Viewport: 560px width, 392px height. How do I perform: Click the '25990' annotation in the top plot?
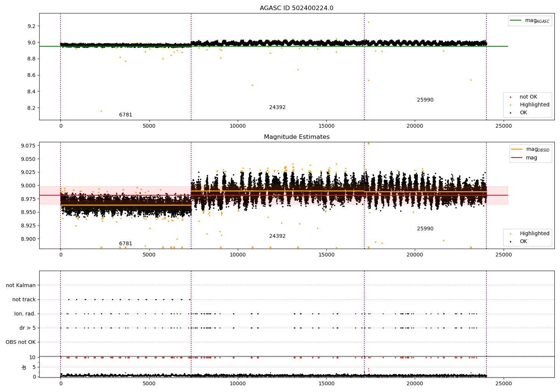[425, 100]
